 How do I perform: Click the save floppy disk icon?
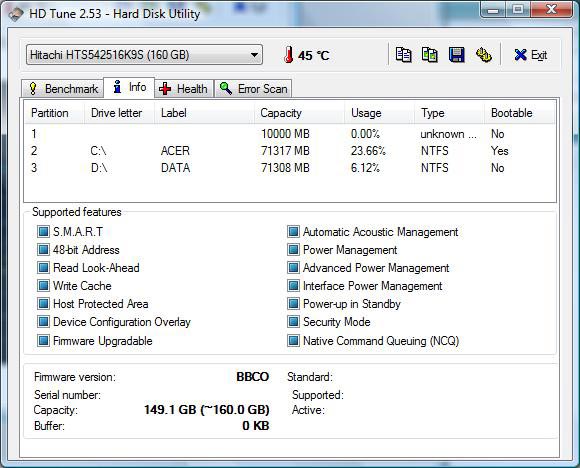[x=456, y=55]
